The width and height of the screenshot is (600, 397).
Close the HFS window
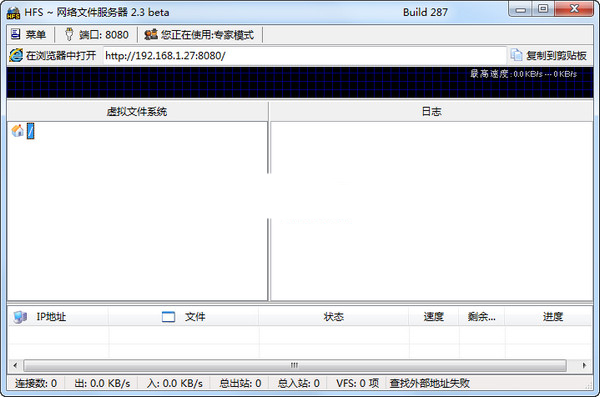[574, 9]
